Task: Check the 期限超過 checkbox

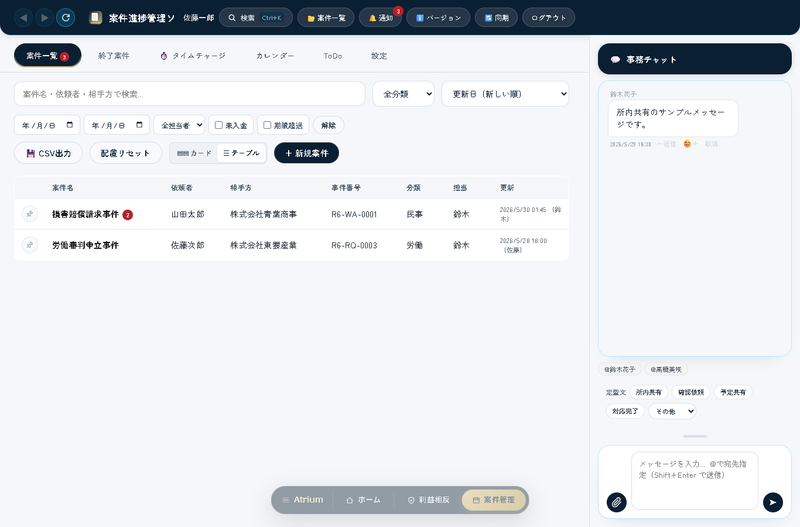Action: click(x=267, y=125)
